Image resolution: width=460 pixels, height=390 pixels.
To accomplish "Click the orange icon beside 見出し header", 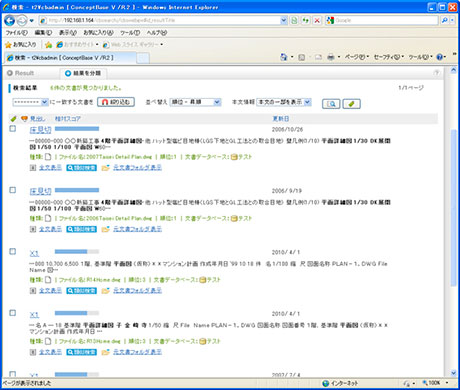I will coord(24,119).
